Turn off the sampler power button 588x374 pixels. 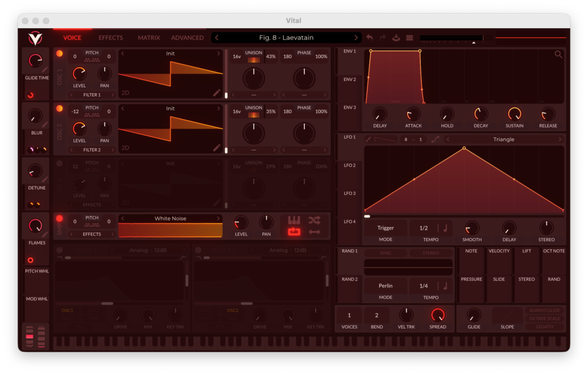[x=59, y=218]
